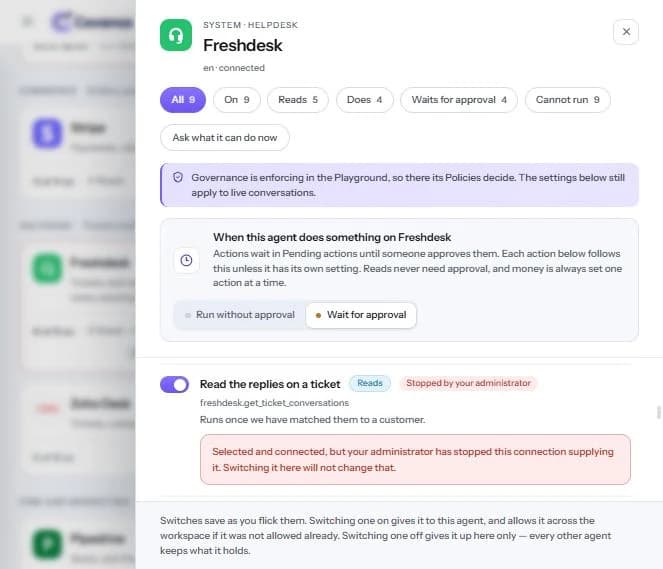Image resolution: width=663 pixels, height=569 pixels.
Task: Select Wait for approval option
Action: coord(361,315)
